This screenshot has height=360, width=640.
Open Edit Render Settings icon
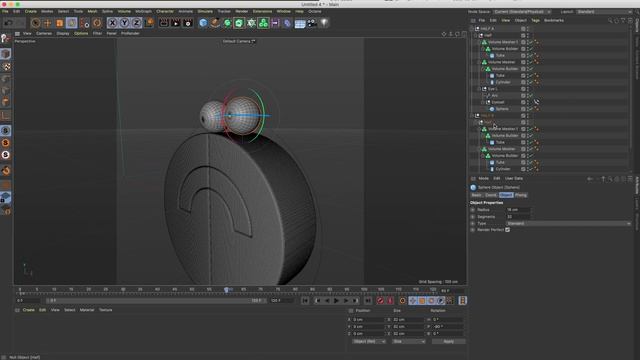188,23
